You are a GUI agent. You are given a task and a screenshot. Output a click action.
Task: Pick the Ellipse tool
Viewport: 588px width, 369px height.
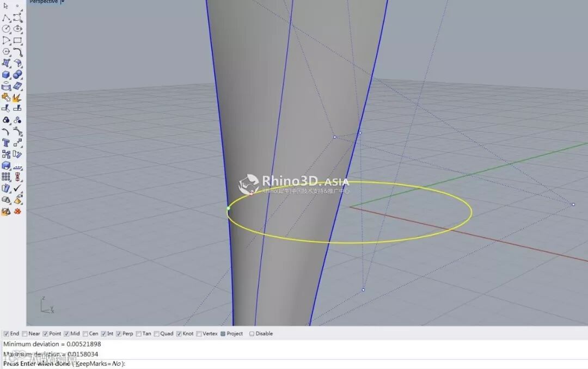point(17,29)
